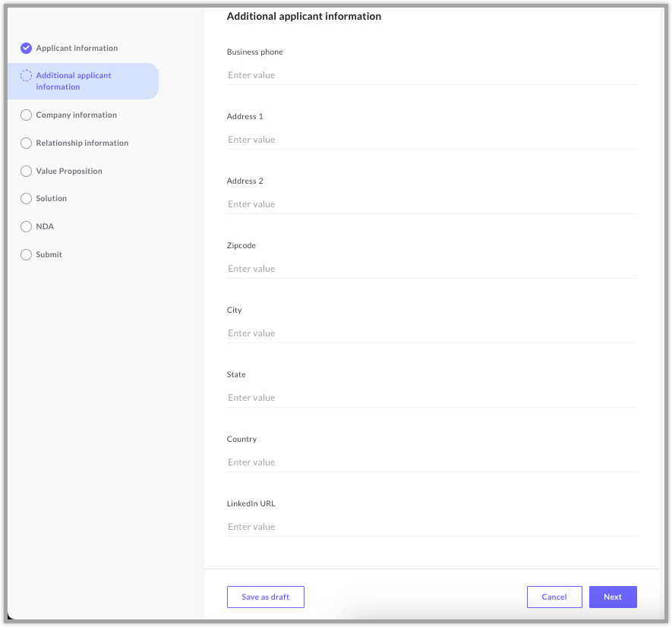Click the NDA step circle icon

tap(26, 226)
